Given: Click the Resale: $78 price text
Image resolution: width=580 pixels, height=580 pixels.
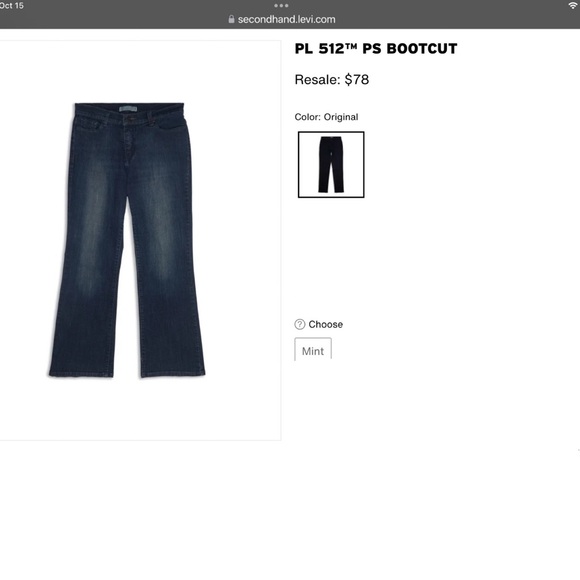Looking at the screenshot, I should coord(332,80).
